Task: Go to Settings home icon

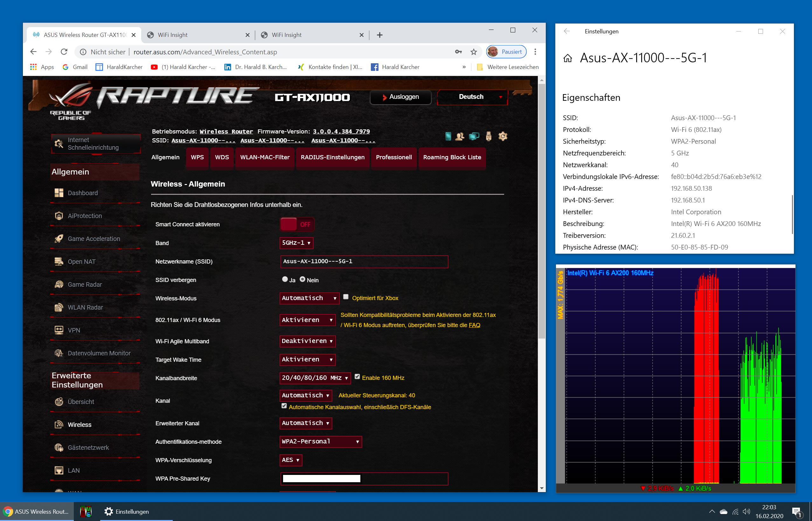Action: [x=568, y=58]
